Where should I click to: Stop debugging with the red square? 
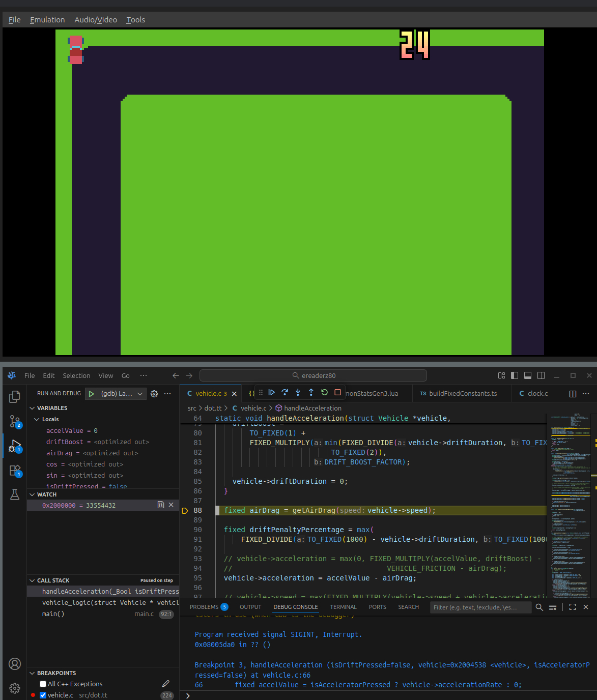[x=337, y=392]
